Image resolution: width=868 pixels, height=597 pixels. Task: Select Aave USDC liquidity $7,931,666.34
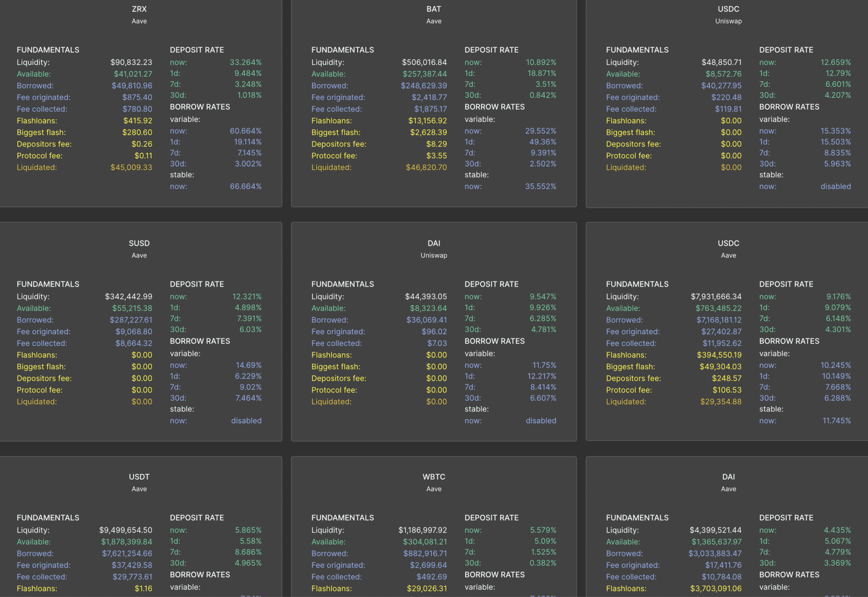click(716, 297)
